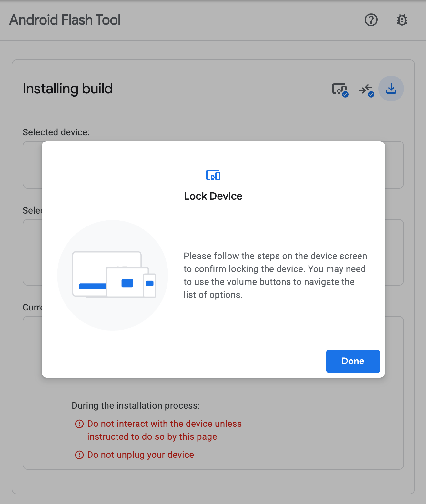The image size is (426, 504).
Task: Click the Android Flash Tool title
Action: click(x=65, y=20)
